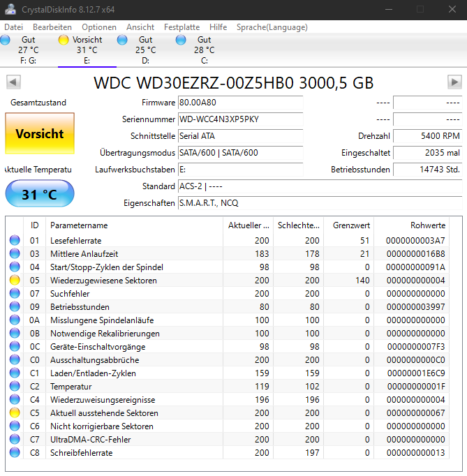
Task: Switch to drive D: tab (Gut 25 °C)
Action: coord(146,50)
